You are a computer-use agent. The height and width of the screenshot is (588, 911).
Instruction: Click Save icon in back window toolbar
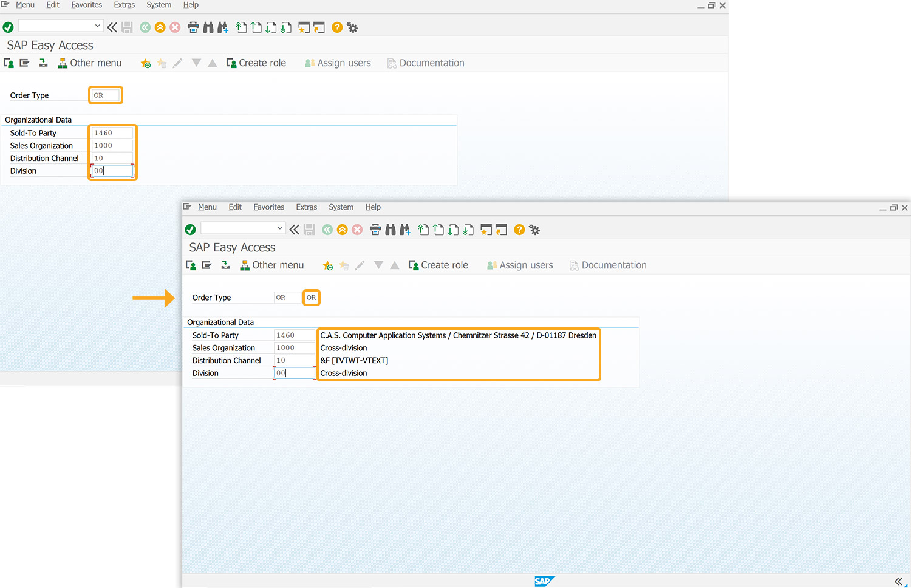pyautogui.click(x=128, y=27)
